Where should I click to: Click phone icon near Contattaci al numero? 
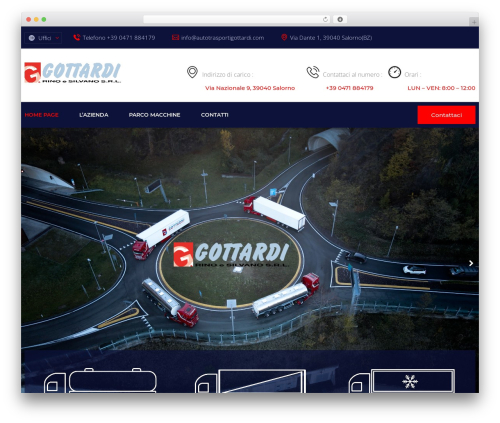click(x=313, y=72)
